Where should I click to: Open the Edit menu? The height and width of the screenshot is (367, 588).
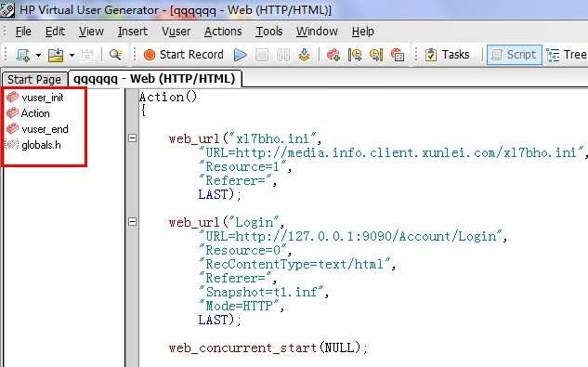[x=55, y=32]
